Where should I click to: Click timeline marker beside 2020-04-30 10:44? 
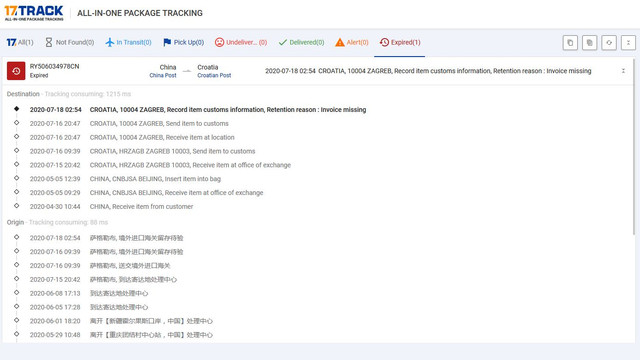point(16,206)
